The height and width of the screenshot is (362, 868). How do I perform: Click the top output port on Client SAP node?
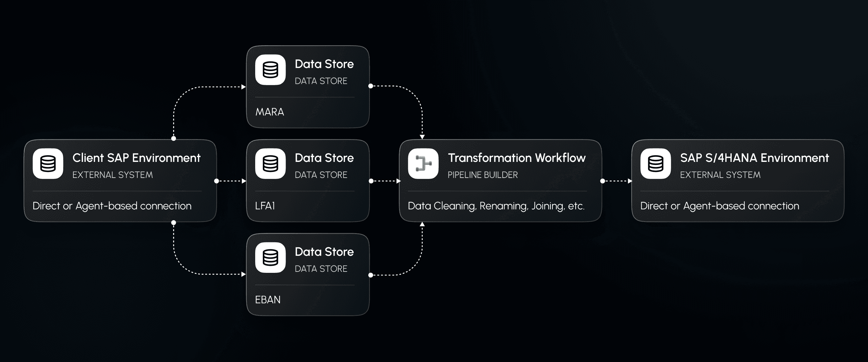click(173, 138)
